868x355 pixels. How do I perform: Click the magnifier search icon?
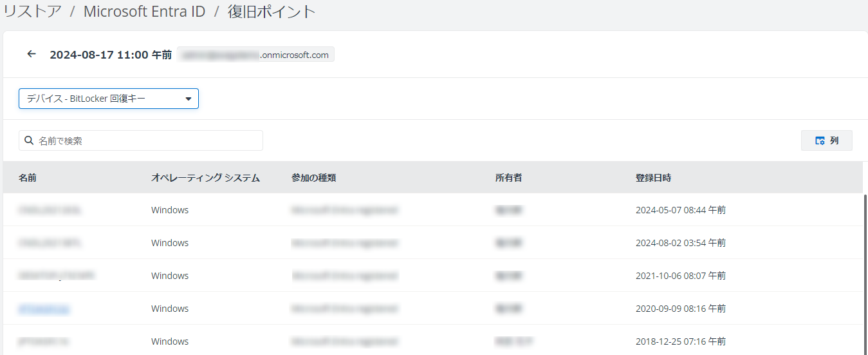[x=29, y=140]
